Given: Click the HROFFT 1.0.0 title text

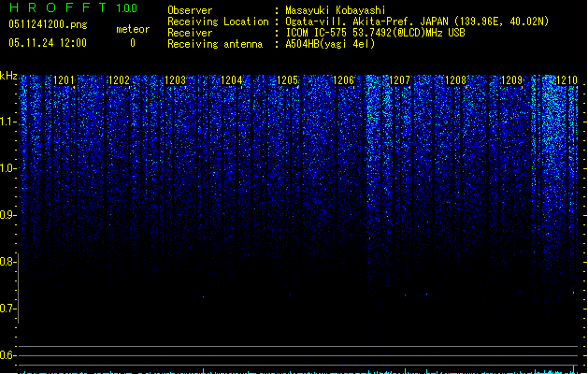Looking at the screenshot, I should [x=74, y=7].
